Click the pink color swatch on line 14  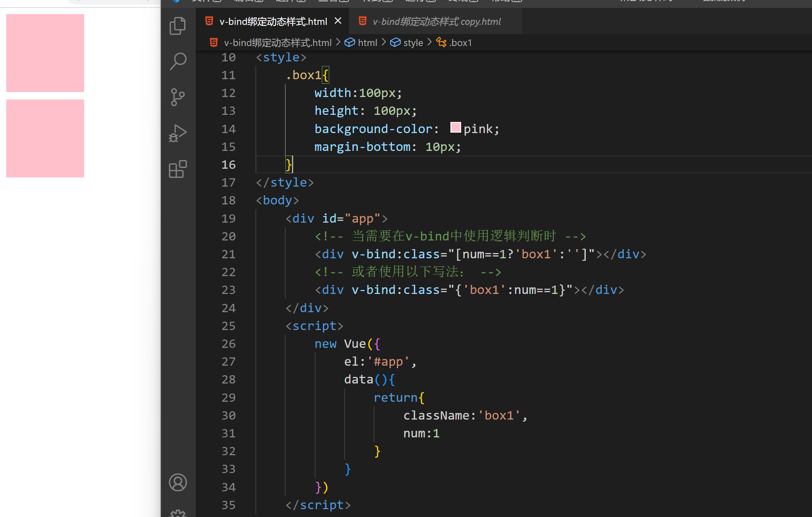click(455, 128)
